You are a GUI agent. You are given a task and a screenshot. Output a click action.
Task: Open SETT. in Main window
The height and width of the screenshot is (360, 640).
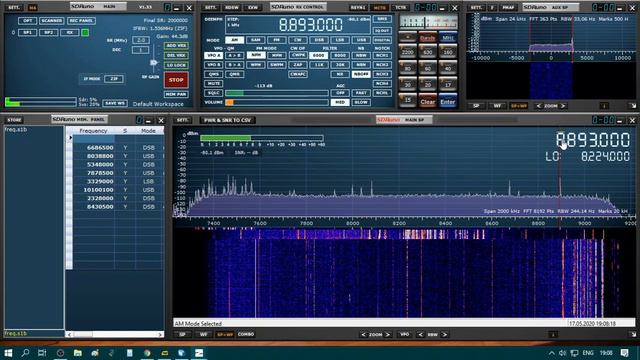tap(13, 7)
